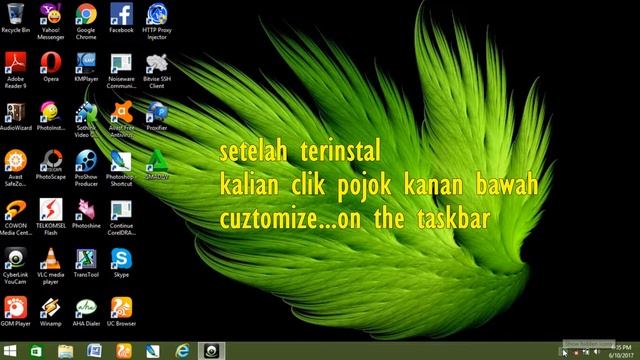Launch Yahoo! Messenger from the desktop
This screenshot has height=360, width=640.
51,22
